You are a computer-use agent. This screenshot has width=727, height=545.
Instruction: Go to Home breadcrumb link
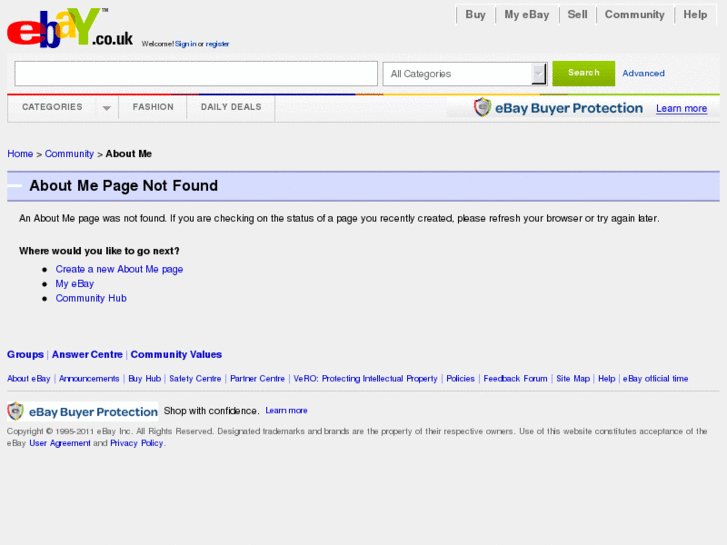coord(20,154)
